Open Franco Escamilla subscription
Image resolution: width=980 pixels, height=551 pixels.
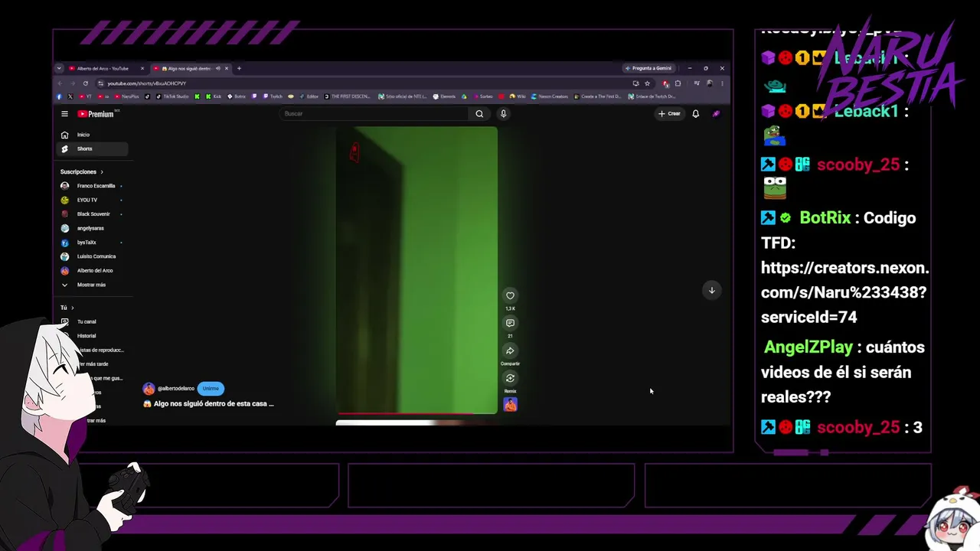point(92,186)
